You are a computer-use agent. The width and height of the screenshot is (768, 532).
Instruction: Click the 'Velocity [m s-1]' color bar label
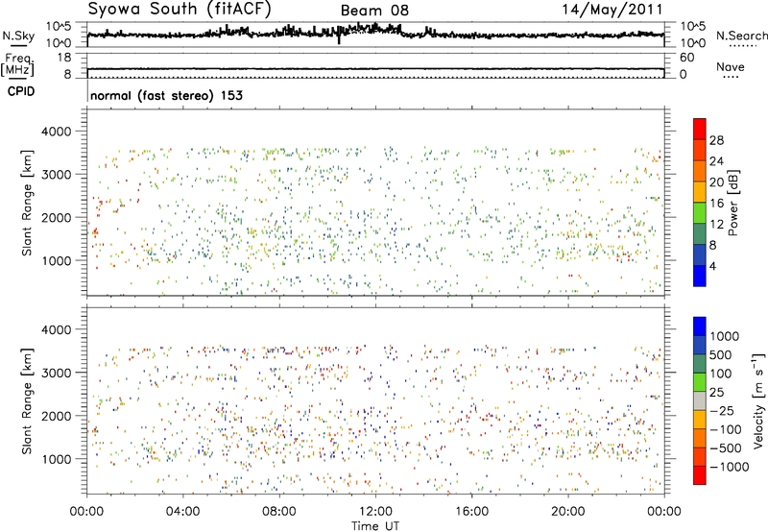[758, 400]
